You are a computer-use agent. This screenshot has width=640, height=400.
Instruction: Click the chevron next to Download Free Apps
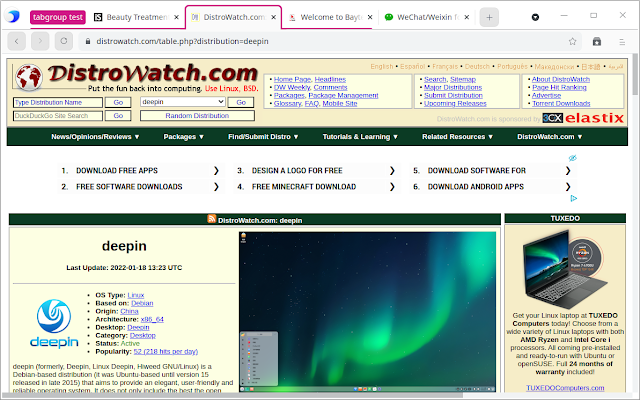[216, 171]
